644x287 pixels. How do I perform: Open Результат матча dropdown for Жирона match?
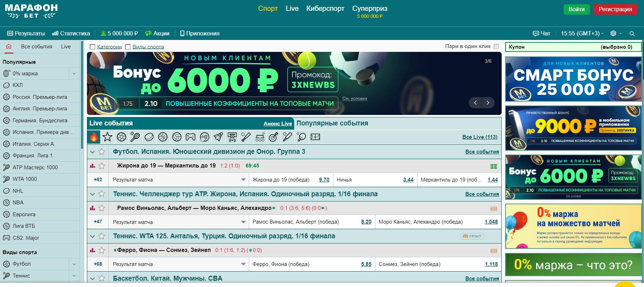(x=243, y=180)
